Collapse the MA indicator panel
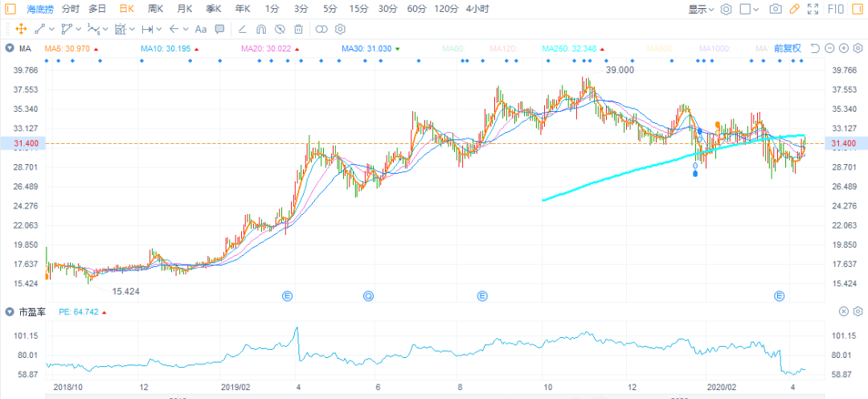 [9, 49]
